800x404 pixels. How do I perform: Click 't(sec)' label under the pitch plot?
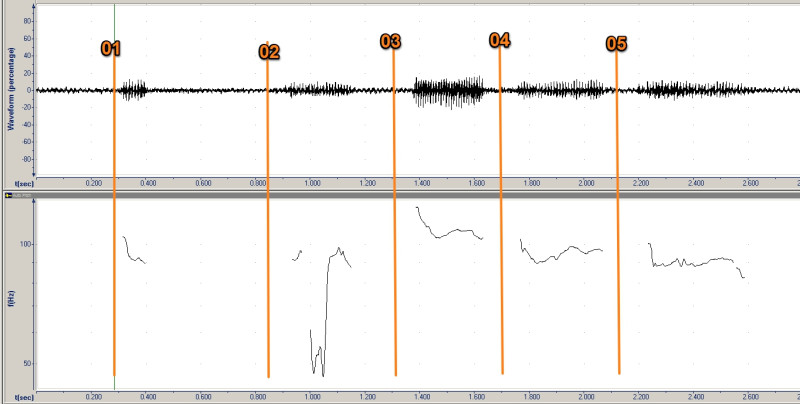point(24,397)
